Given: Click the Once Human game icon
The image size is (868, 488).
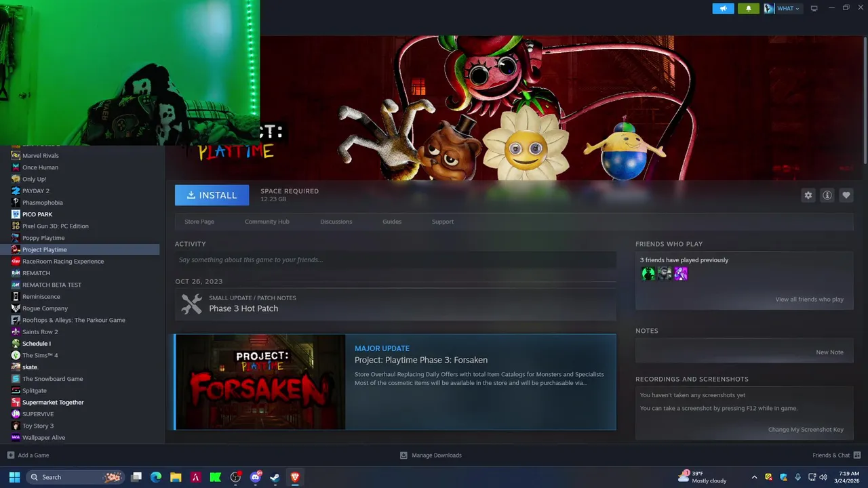Looking at the screenshot, I should [x=16, y=167].
